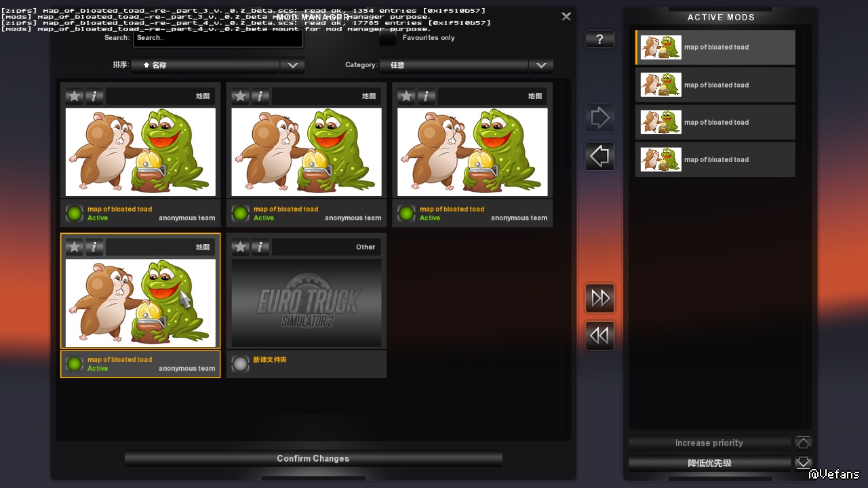Select the orange-highlighted hamster and toad thumbnail
Image resolution: width=868 pixels, height=488 pixels.
click(x=140, y=303)
